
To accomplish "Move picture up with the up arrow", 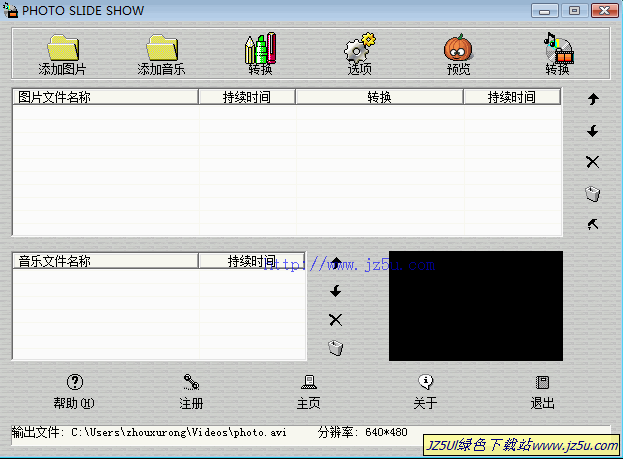I will [593, 99].
